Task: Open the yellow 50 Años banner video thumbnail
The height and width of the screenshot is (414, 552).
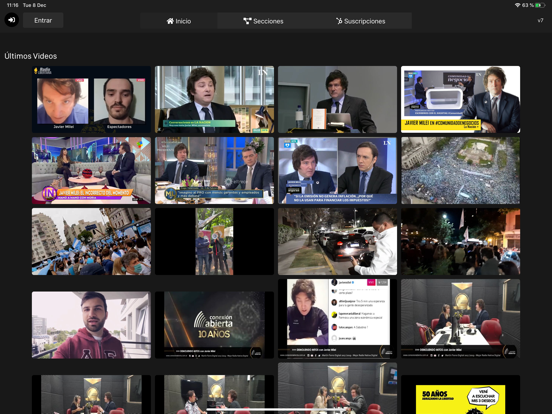Action: point(460,395)
